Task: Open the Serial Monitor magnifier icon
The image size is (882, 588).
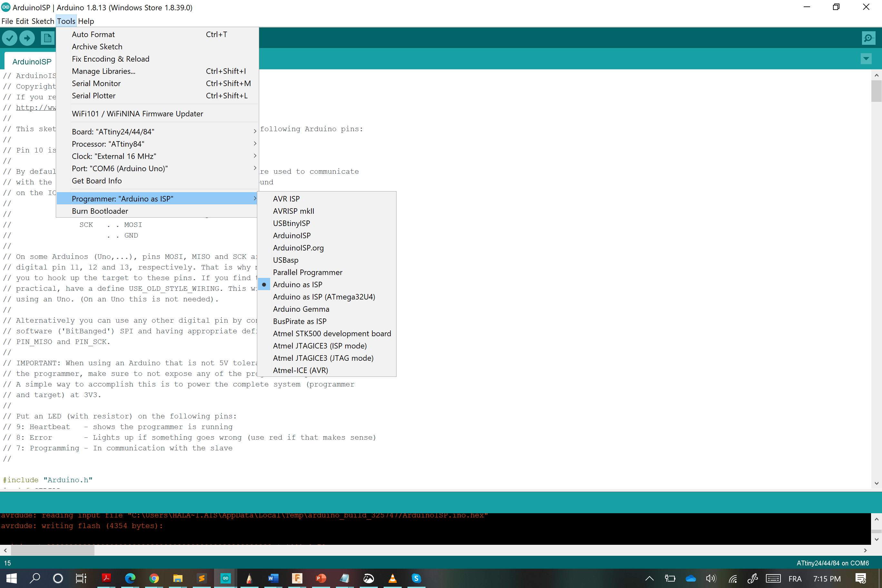Action: pyautogui.click(x=868, y=38)
